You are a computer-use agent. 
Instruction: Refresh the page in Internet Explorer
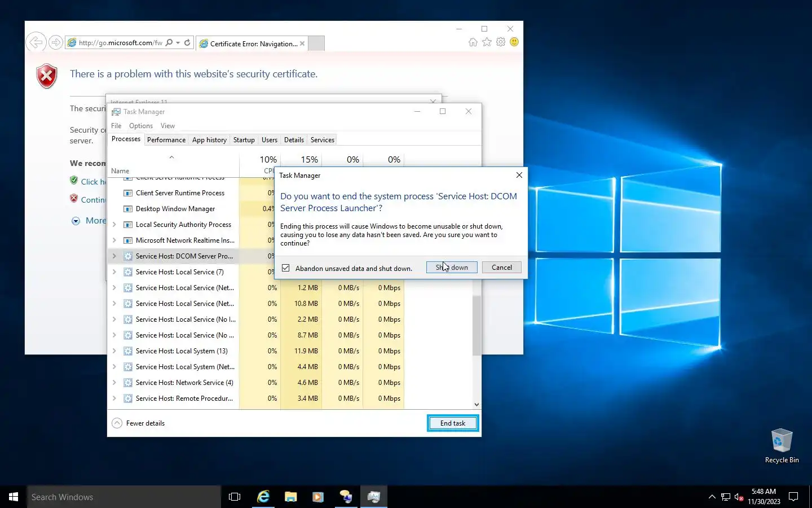point(187,42)
